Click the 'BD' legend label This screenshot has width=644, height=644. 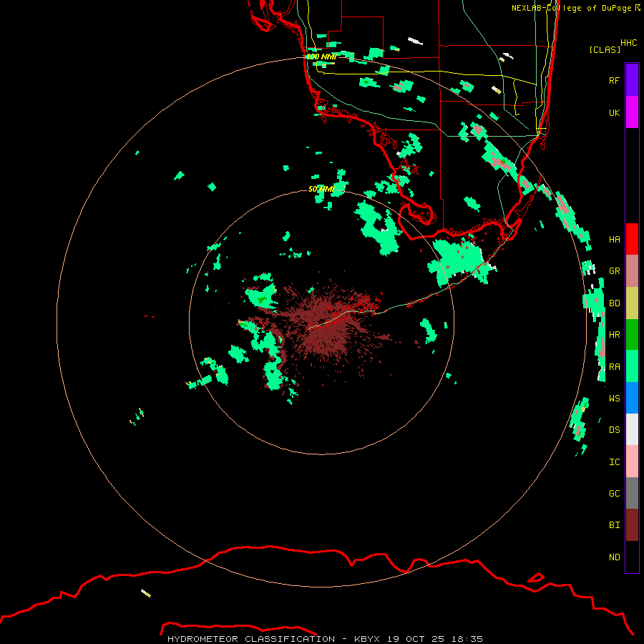[x=615, y=303]
